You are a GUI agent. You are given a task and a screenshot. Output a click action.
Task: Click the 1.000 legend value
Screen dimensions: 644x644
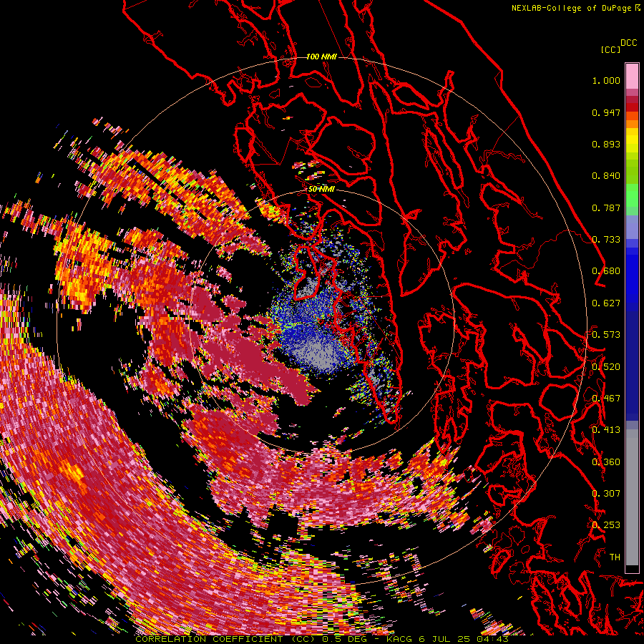coord(606,80)
